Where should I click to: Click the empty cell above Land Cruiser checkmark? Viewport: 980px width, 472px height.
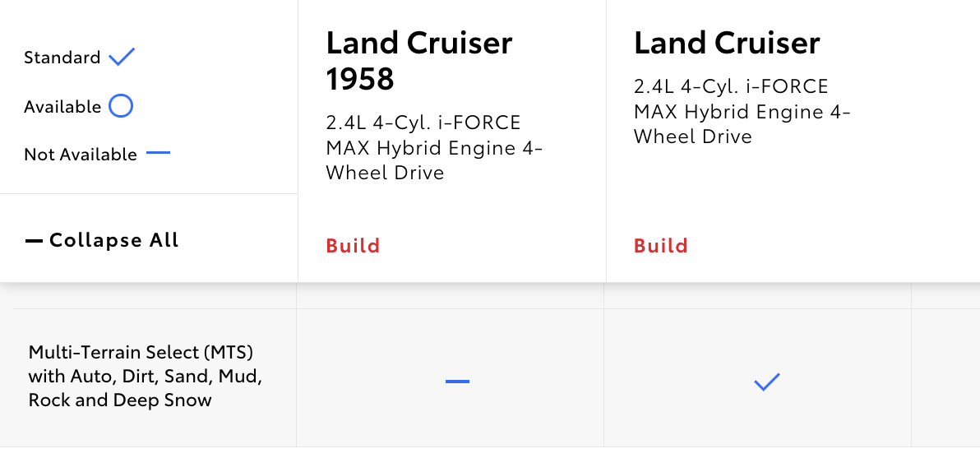click(x=757, y=296)
